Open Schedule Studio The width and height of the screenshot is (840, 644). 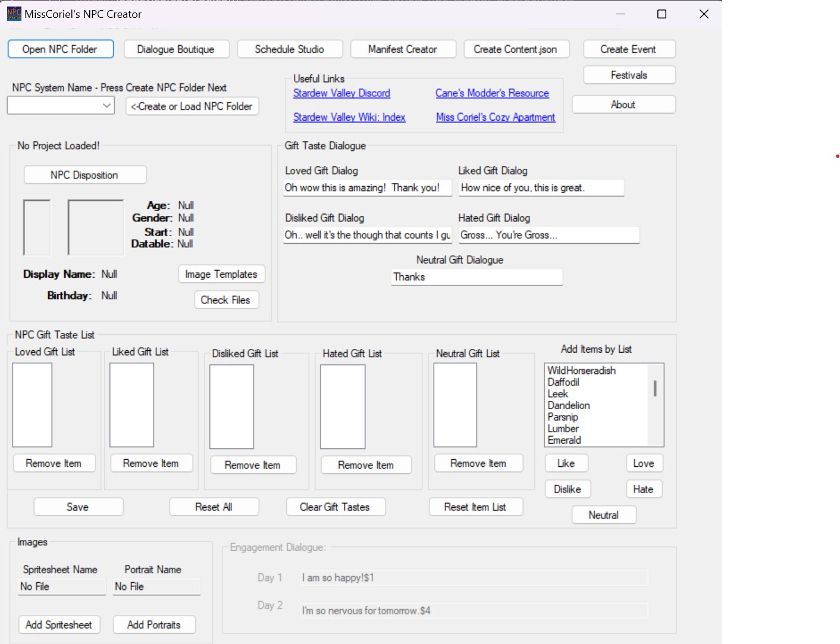pos(290,49)
